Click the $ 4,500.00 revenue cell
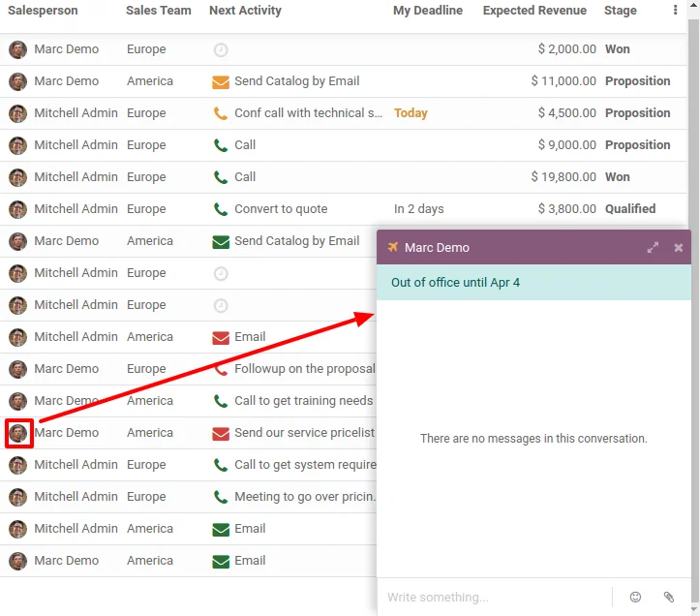The height and width of the screenshot is (616, 700). point(567,113)
